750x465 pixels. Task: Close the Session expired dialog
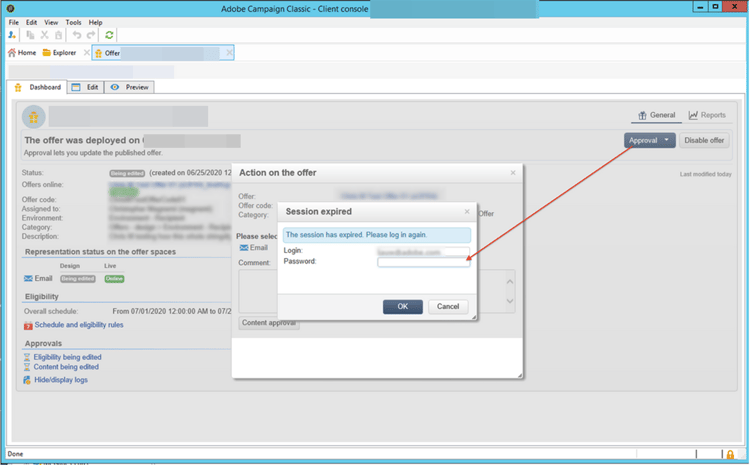(x=467, y=211)
